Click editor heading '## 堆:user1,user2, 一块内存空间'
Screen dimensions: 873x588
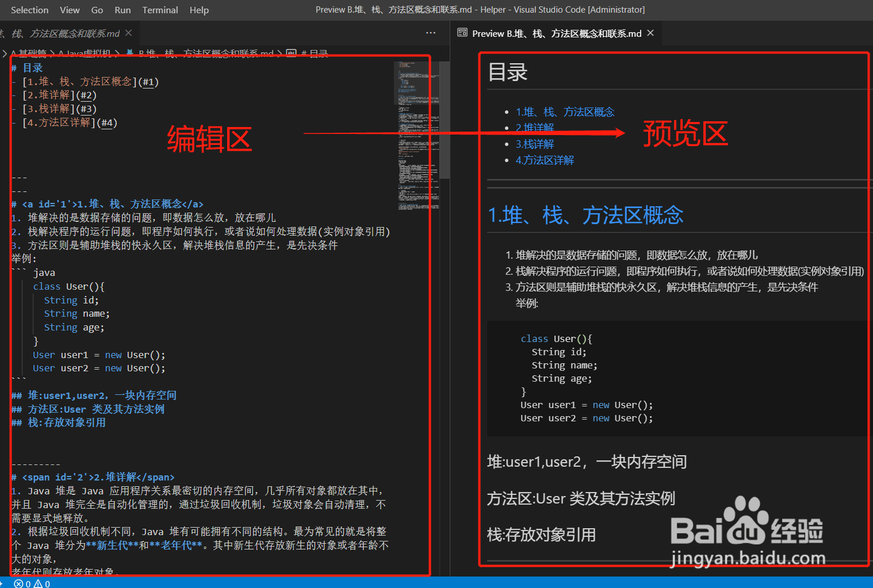pyautogui.click(x=94, y=395)
